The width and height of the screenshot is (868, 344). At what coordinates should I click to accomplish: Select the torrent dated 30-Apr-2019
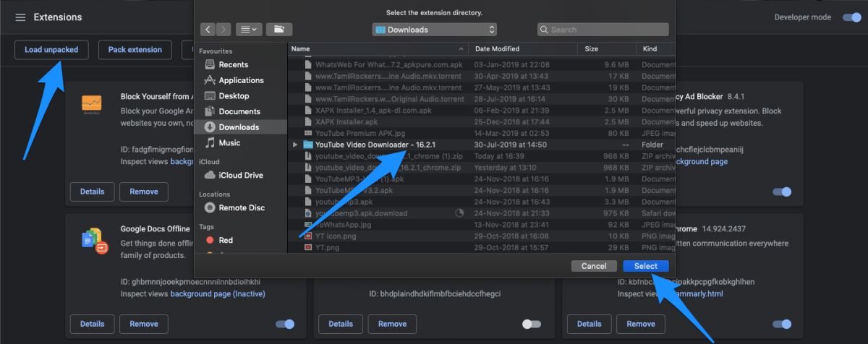click(482, 76)
